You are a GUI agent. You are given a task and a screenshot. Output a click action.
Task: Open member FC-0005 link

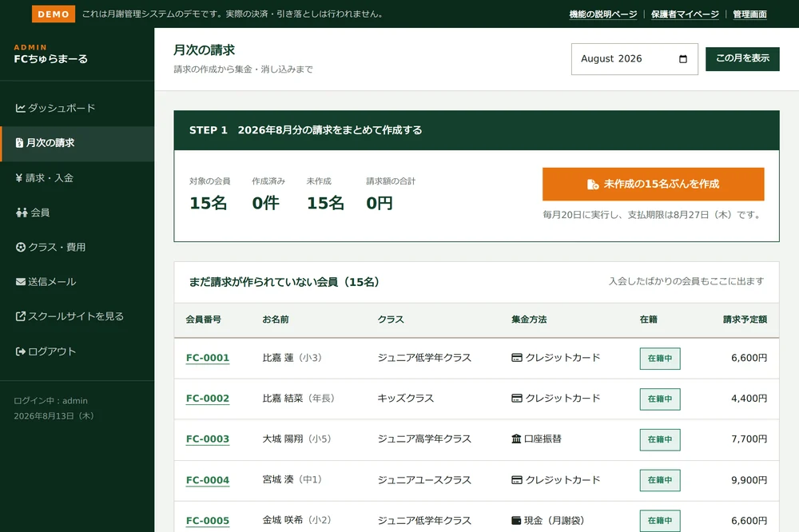208,521
